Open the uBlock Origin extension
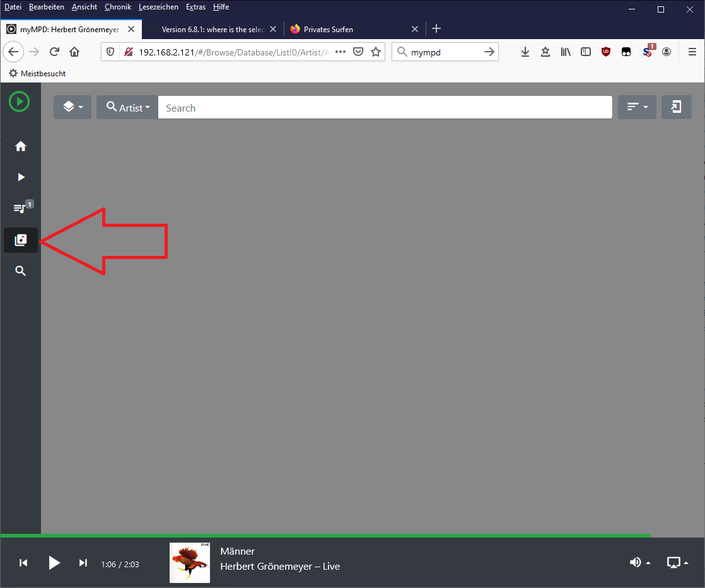Image resolution: width=705 pixels, height=588 pixels. pos(606,52)
